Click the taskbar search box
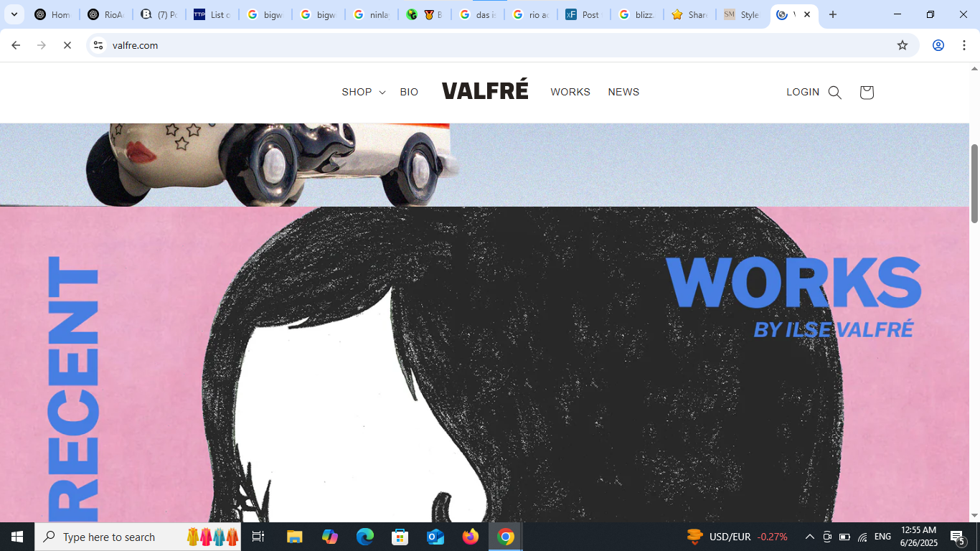Viewport: 980px width, 551px height. click(x=138, y=537)
